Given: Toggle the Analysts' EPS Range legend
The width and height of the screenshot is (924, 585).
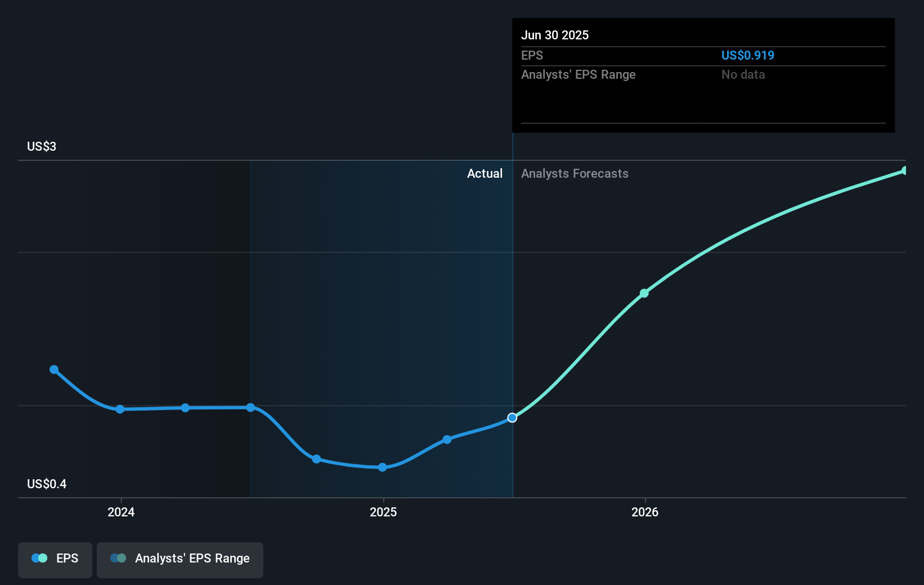Looking at the screenshot, I should (x=180, y=560).
